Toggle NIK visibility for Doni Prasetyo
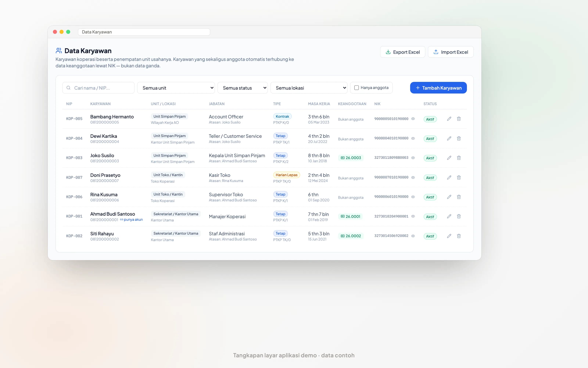The image size is (588, 368). [x=413, y=177]
